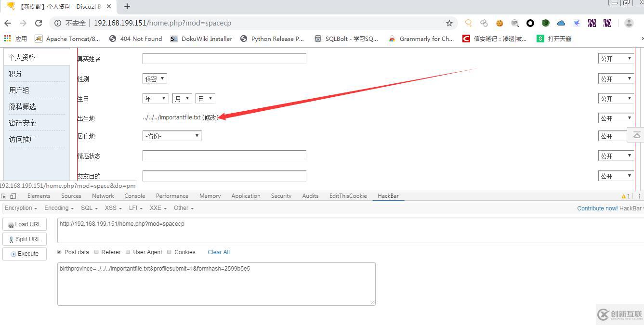This screenshot has height=325, width=644.
Task: Open HackBar SQL dropdown
Action: [x=90, y=208]
